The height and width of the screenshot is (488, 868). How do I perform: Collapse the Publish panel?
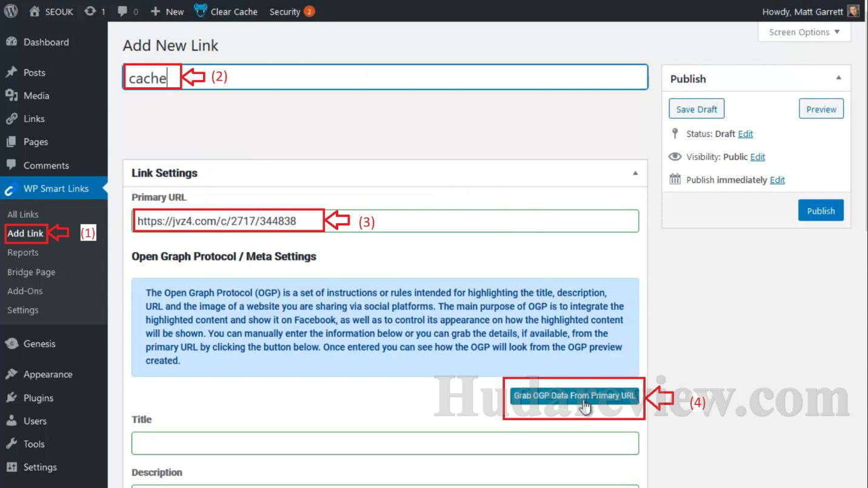(x=838, y=78)
